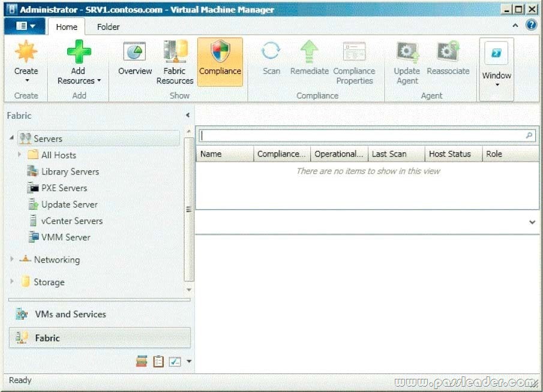
Task: Maximize the Virtual Machine Manager window
Action: pyautogui.click(x=519, y=10)
